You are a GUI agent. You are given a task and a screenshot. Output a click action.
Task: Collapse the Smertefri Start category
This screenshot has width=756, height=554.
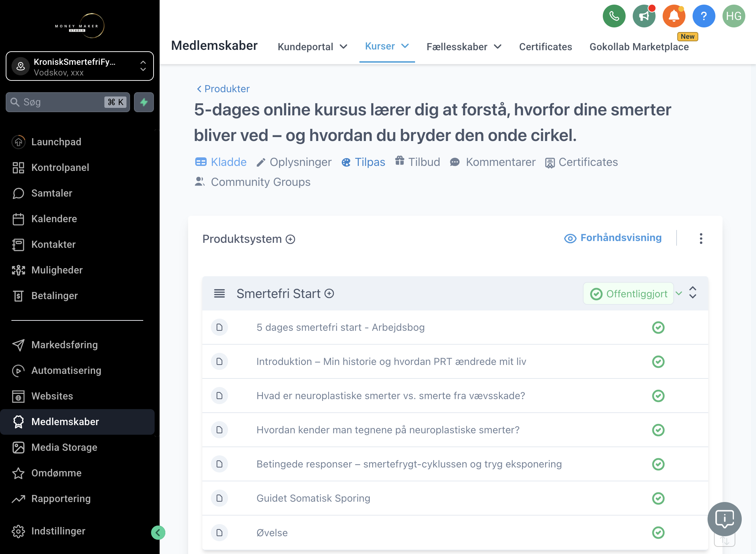click(693, 293)
